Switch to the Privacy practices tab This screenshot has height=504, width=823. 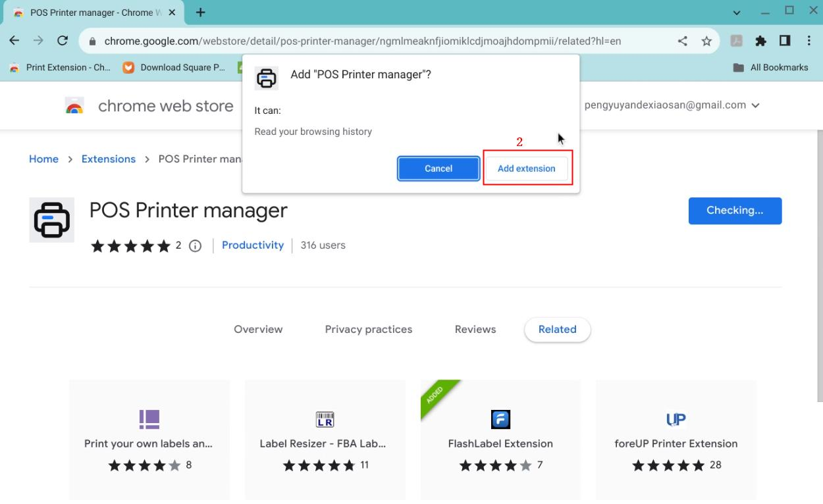point(369,330)
